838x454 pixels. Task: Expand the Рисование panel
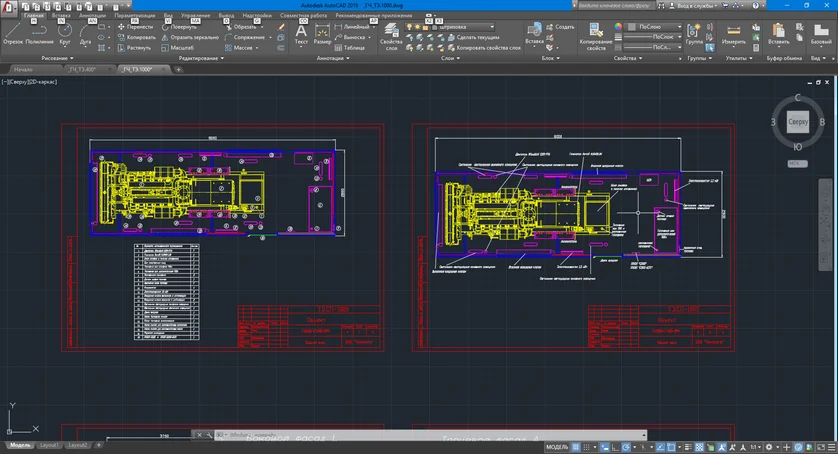(57, 58)
